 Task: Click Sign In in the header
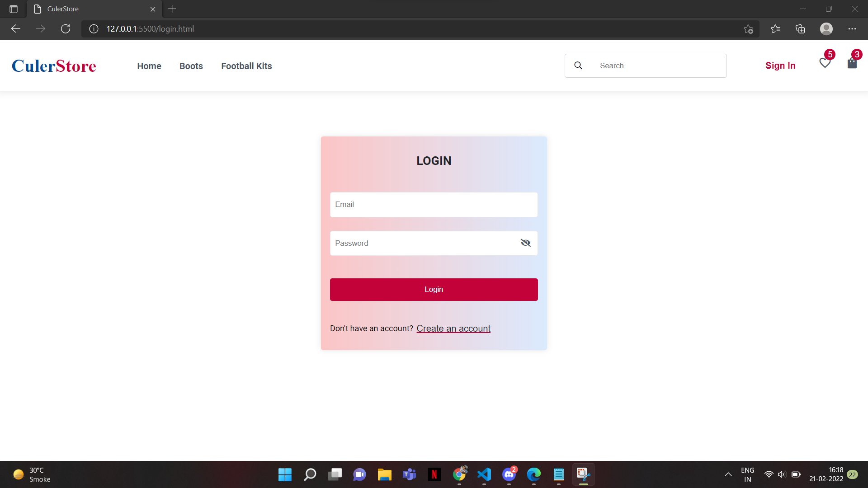780,65
